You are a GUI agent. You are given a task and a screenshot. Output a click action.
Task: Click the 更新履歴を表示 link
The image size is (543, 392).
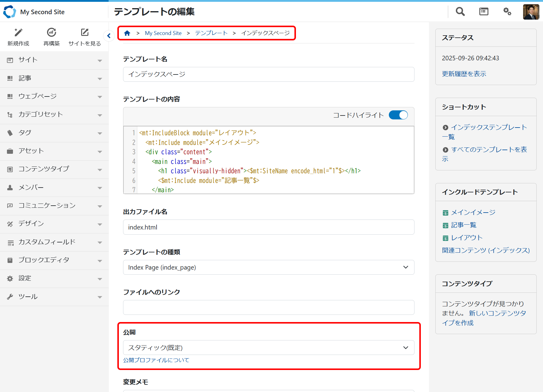pos(464,74)
